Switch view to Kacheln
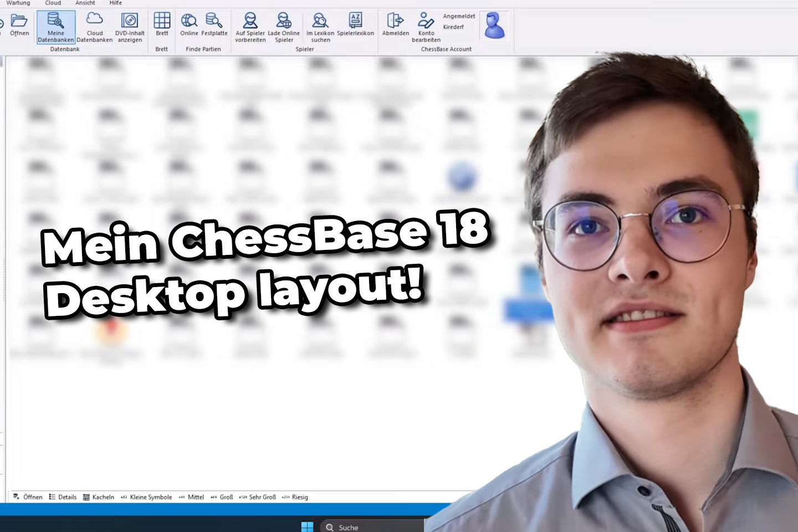798x532 pixels. click(x=99, y=497)
